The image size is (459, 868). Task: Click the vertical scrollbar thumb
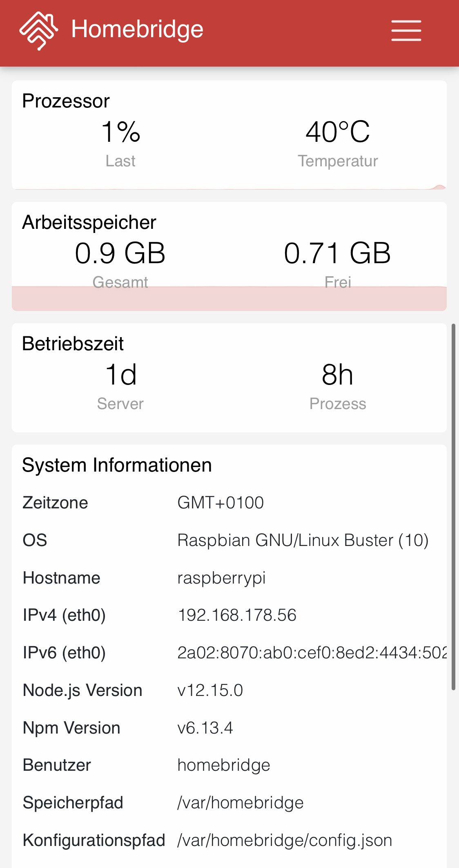point(453,507)
